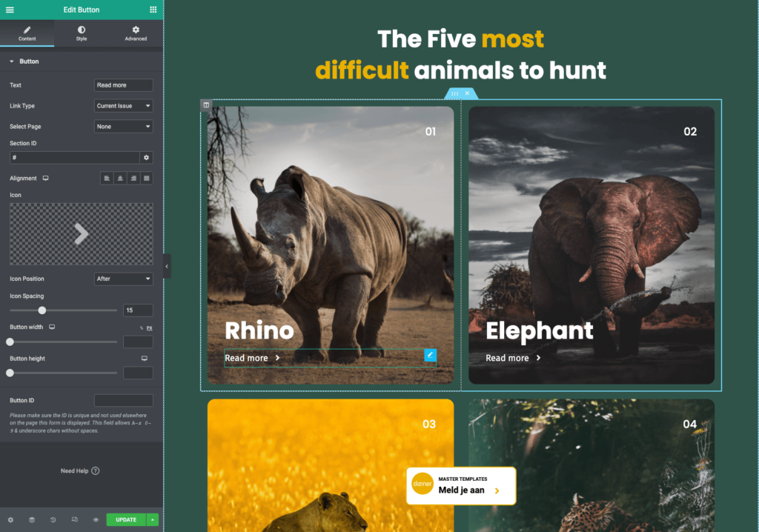Set button alignment to left
Screen dimensions: 759x532
coord(107,179)
